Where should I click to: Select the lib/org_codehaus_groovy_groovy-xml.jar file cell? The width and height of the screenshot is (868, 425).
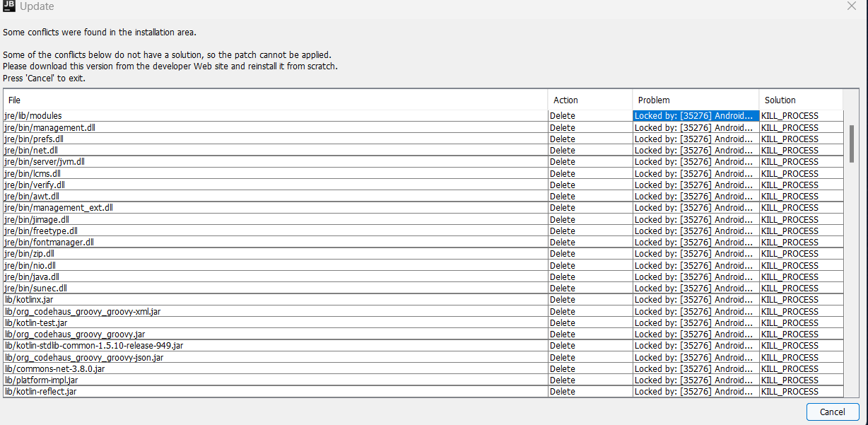click(276, 311)
